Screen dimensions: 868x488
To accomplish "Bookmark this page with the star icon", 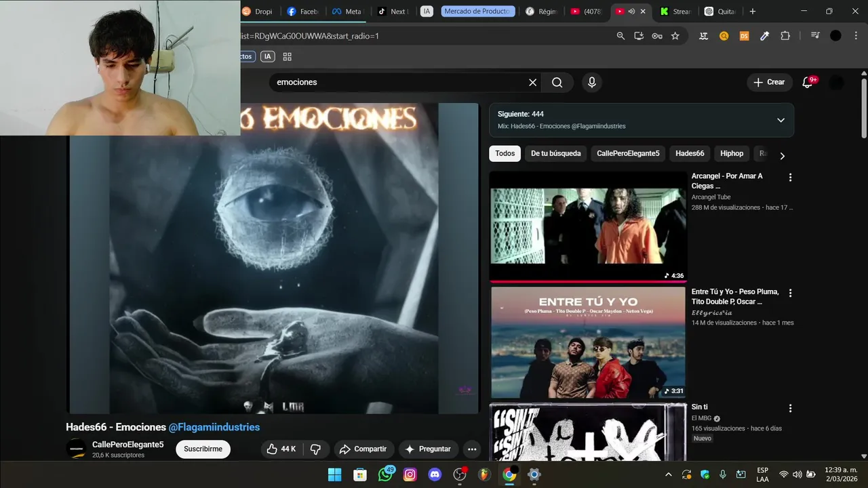I will [675, 36].
